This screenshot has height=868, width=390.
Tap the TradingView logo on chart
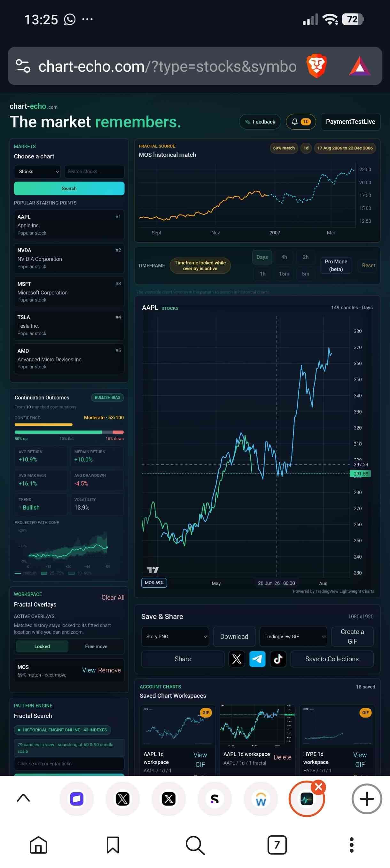(x=153, y=569)
